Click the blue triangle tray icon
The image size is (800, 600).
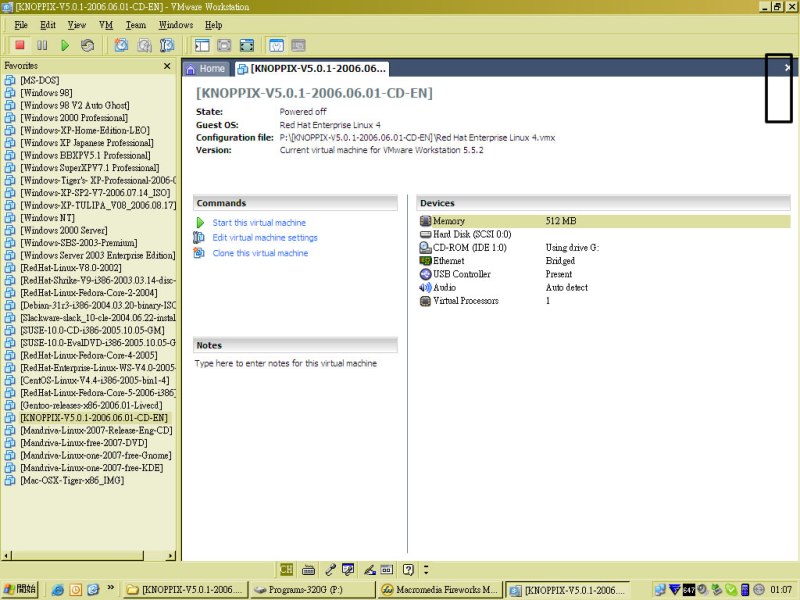[674, 590]
